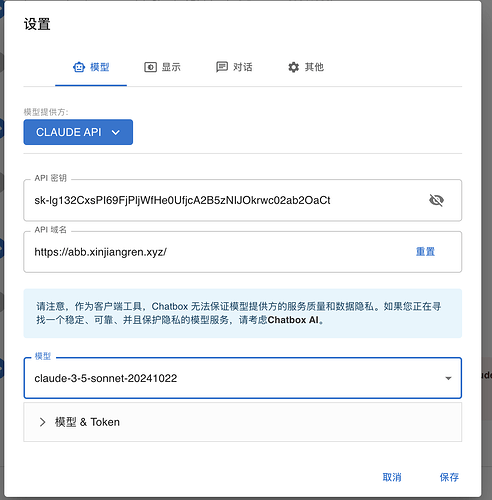
Task: Follow the Chatbox AI link
Action: click(293, 320)
